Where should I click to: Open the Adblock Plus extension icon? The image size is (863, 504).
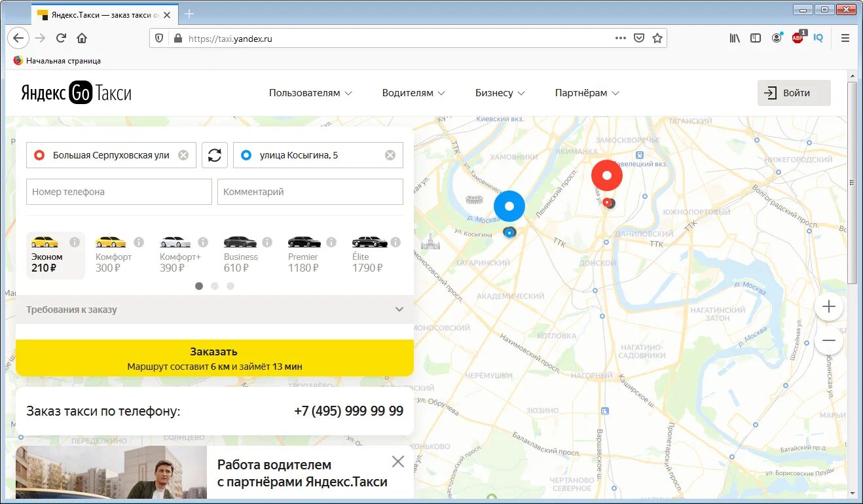pos(798,38)
